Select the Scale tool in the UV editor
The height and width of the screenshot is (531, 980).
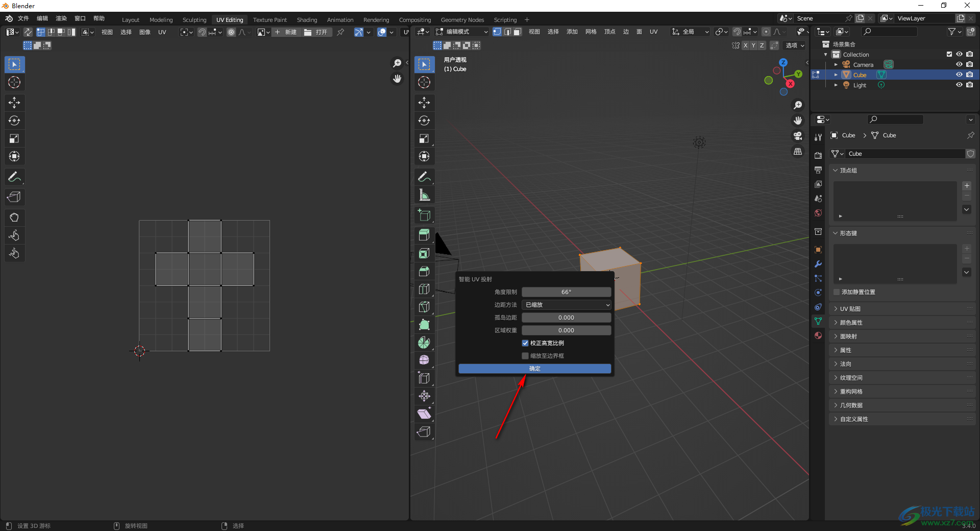point(14,138)
